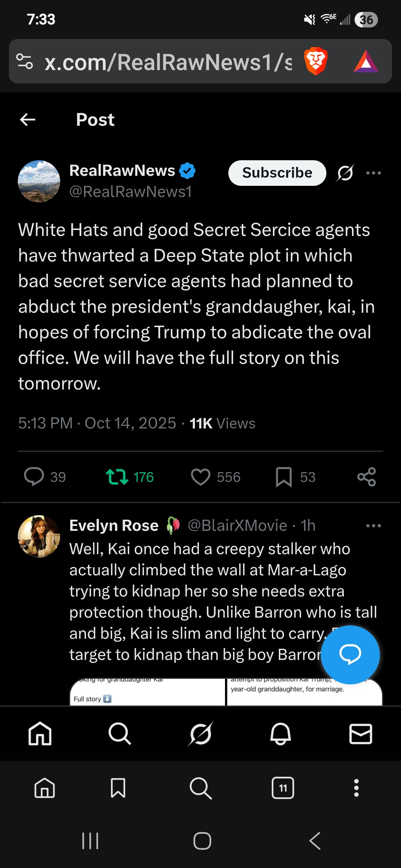Go back with the Post arrow

point(28,120)
